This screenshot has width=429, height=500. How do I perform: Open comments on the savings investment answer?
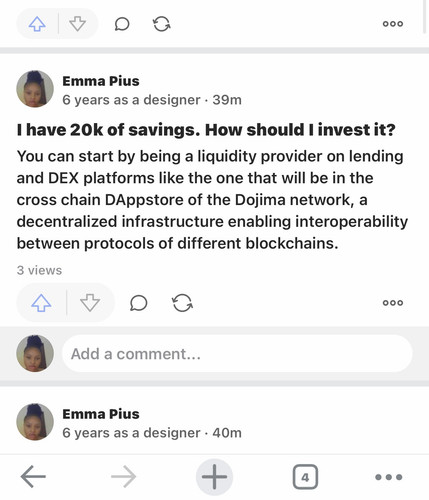click(138, 303)
